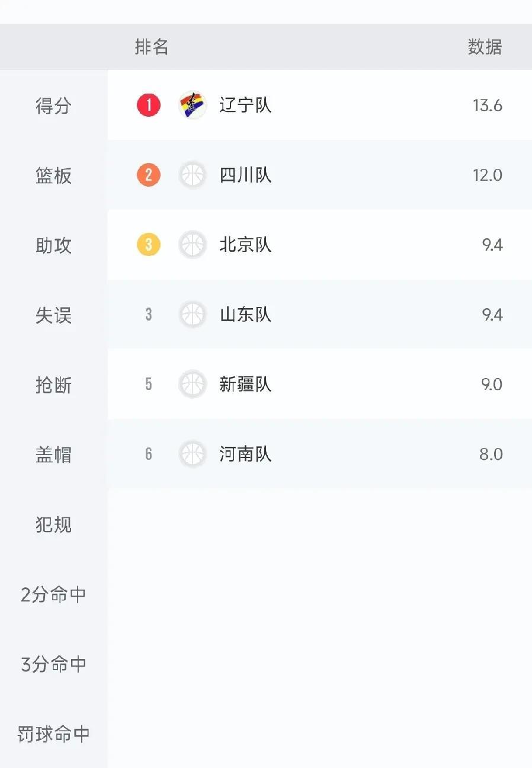
Task: Select the 盖帽 tab
Action: [54, 455]
